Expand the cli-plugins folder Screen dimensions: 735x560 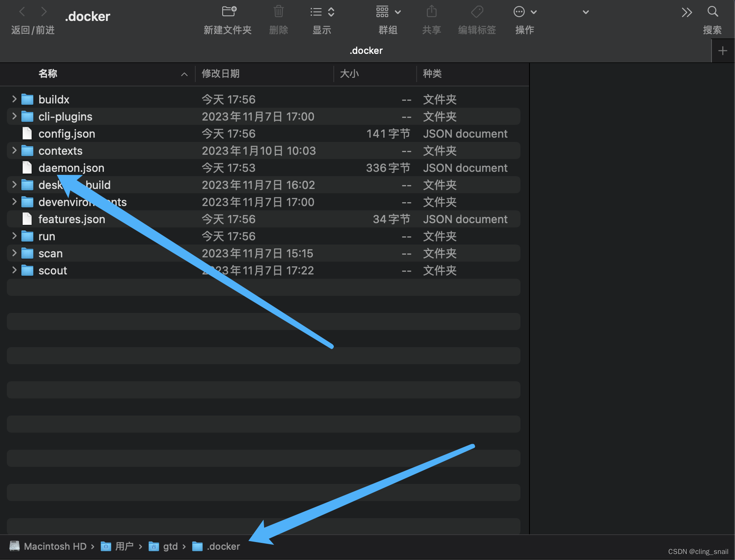(14, 116)
